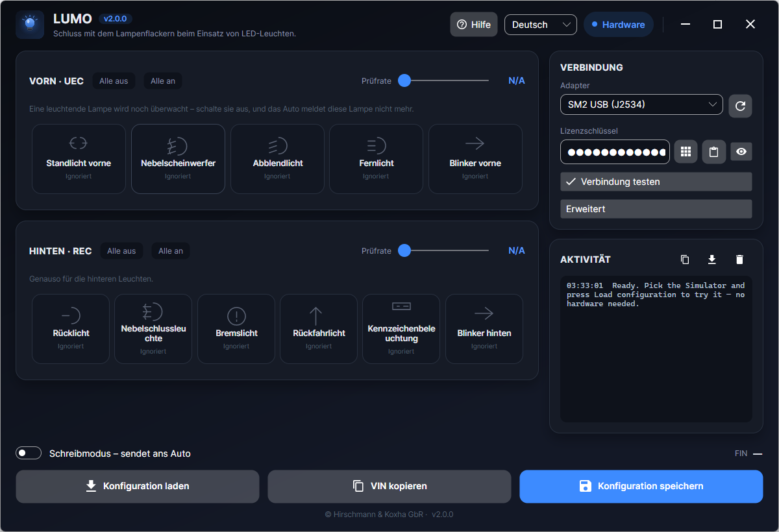Image resolution: width=779 pixels, height=532 pixels.
Task: Download the activity log icon
Action: click(712, 260)
